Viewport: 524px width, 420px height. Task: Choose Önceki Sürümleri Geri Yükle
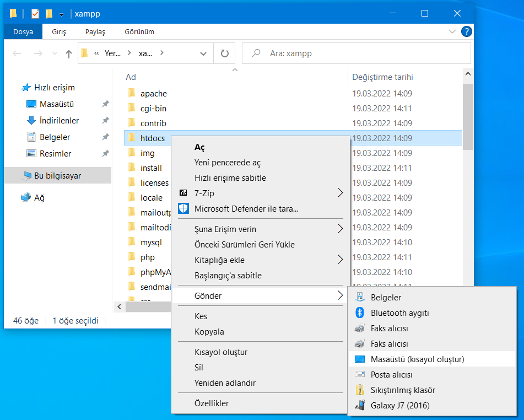click(x=261, y=244)
